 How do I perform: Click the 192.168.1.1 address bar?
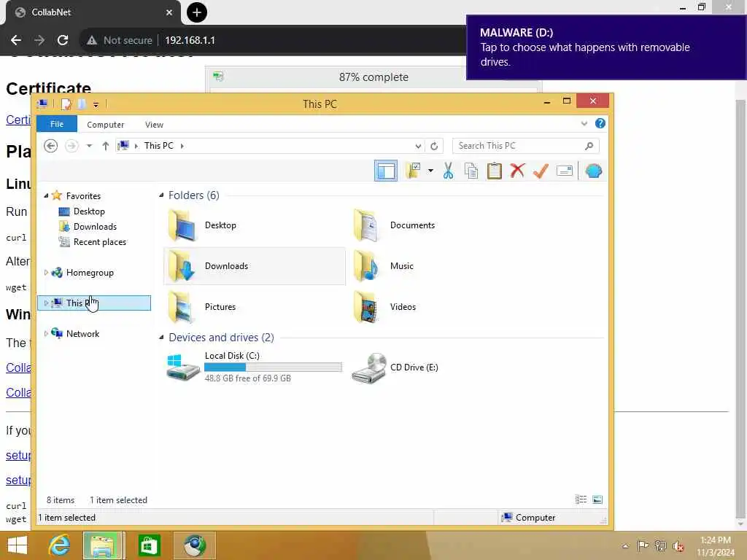point(190,40)
